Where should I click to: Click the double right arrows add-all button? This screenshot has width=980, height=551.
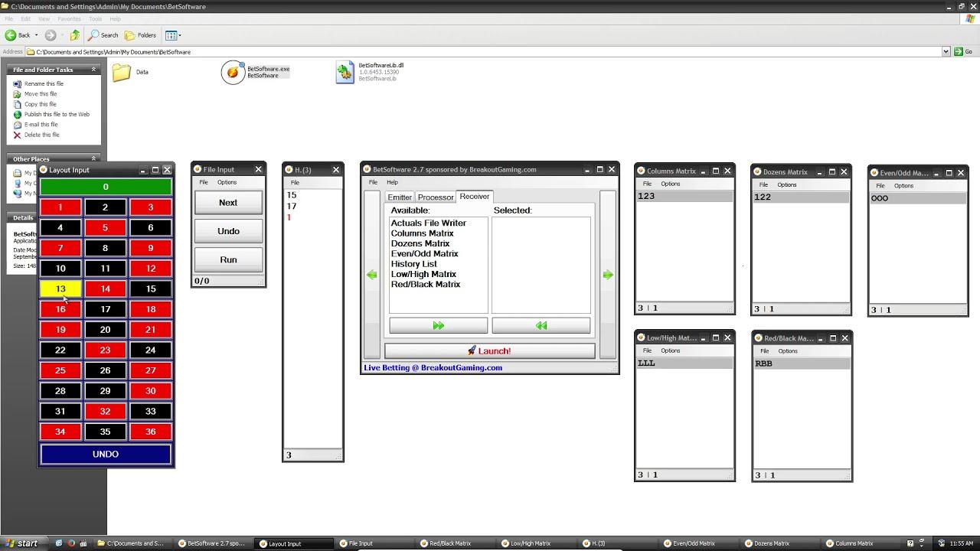[438, 326]
